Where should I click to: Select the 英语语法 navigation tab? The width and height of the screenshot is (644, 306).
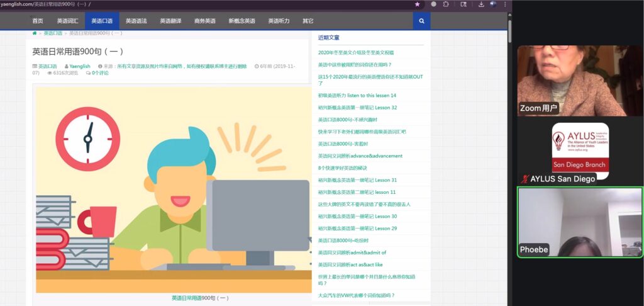click(136, 21)
